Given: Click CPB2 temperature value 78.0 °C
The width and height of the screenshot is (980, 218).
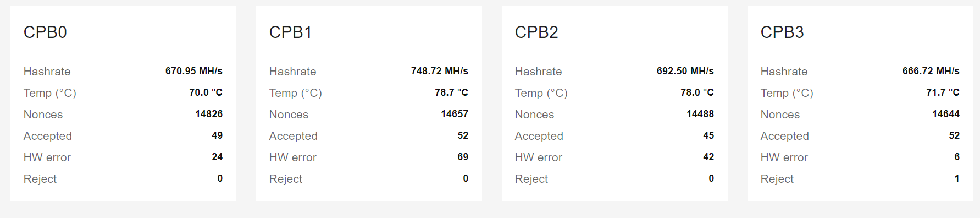Looking at the screenshot, I should pyautogui.click(x=697, y=92).
